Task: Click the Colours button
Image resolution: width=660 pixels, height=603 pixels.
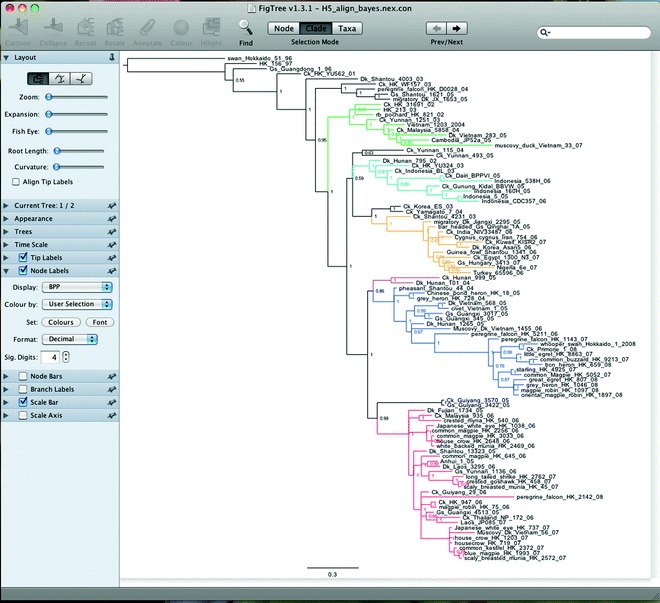Action: [x=59, y=321]
